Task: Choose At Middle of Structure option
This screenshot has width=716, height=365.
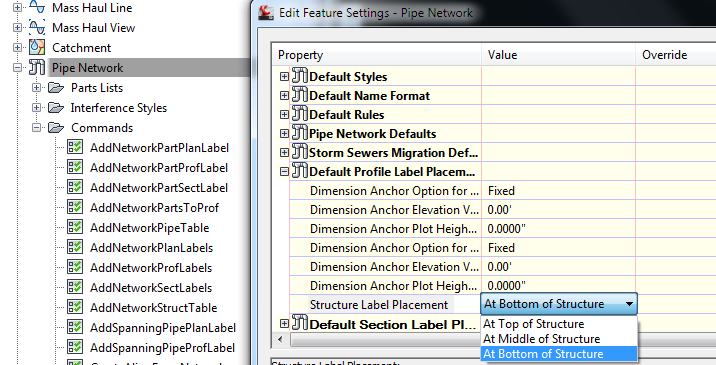Action: pyautogui.click(x=541, y=339)
